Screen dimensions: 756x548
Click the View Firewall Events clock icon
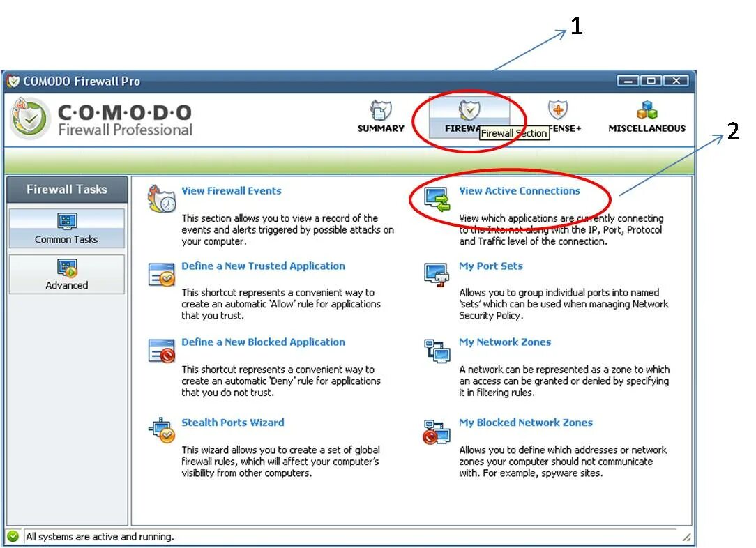point(162,199)
